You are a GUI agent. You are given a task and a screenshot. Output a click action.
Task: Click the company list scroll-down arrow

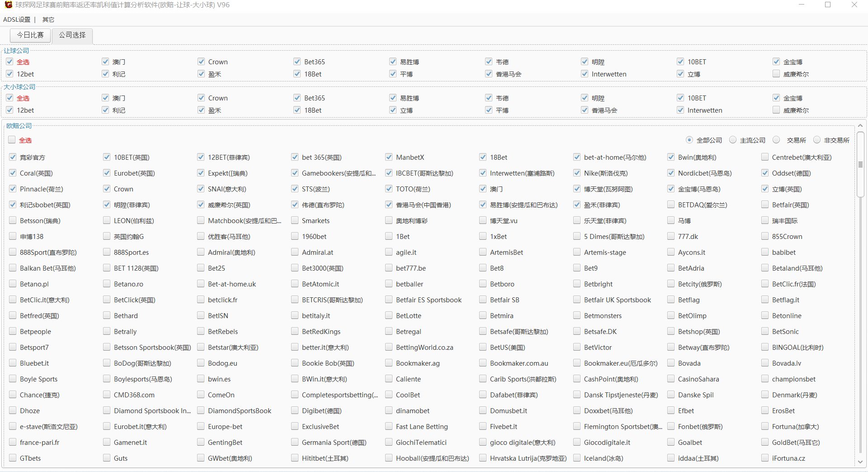(860, 462)
